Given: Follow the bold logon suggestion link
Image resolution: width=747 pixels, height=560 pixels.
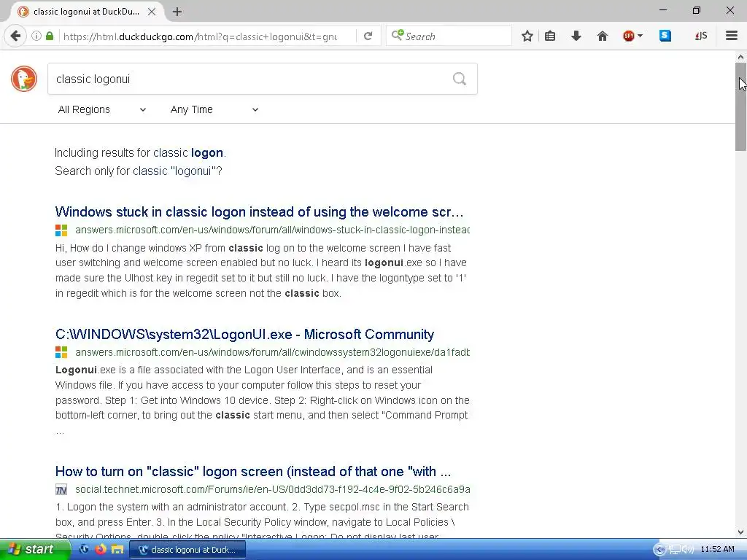Looking at the screenshot, I should point(206,153).
